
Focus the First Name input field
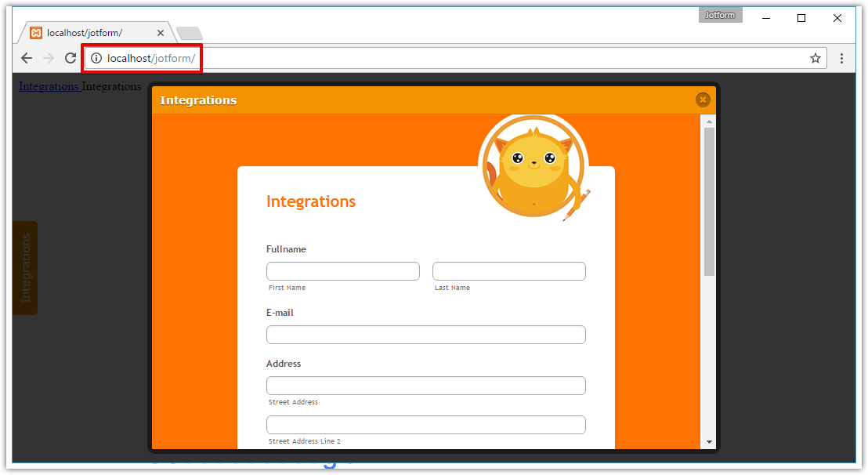pyautogui.click(x=342, y=270)
